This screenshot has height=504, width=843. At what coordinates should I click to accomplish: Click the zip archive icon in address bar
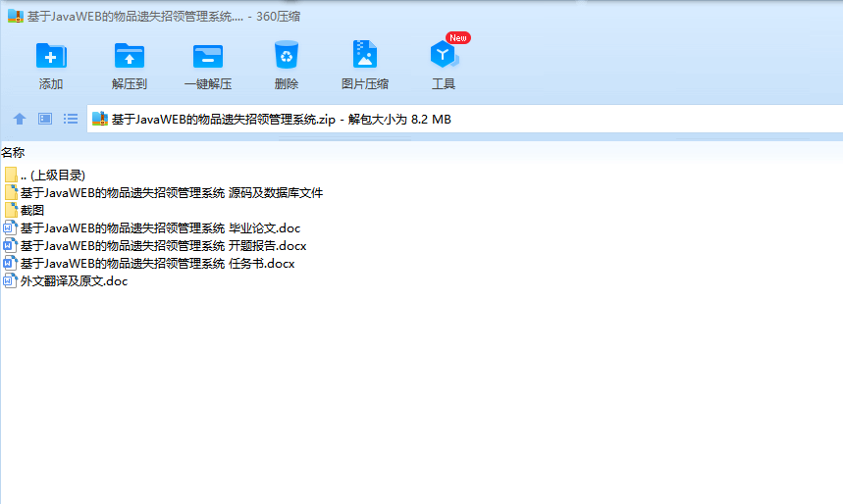pyautogui.click(x=100, y=119)
